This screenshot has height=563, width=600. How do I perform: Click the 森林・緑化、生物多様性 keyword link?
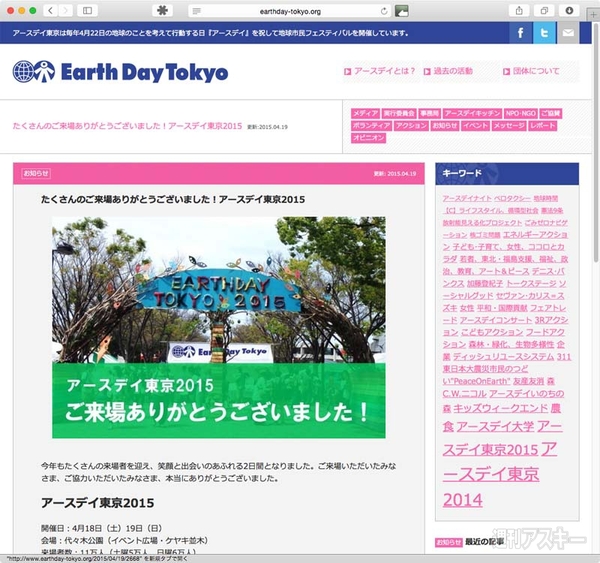(511, 344)
